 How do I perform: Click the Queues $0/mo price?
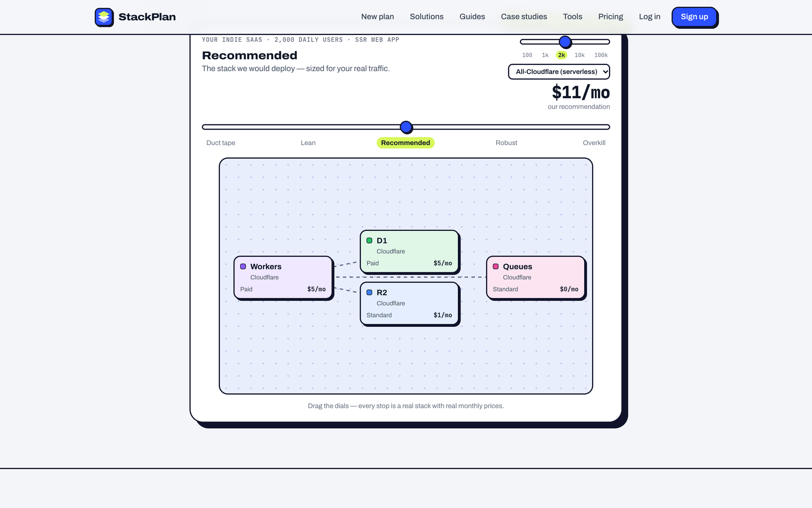pos(569,289)
